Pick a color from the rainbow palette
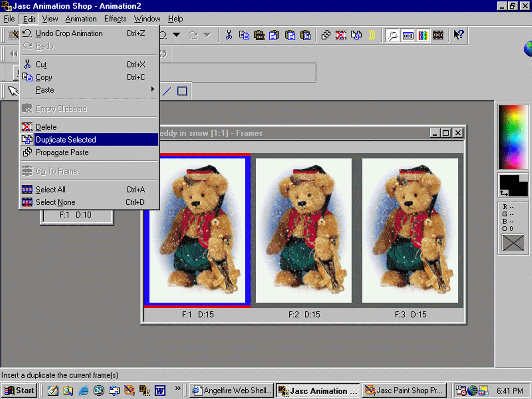Image resolution: width=532 pixels, height=399 pixels. point(513,137)
